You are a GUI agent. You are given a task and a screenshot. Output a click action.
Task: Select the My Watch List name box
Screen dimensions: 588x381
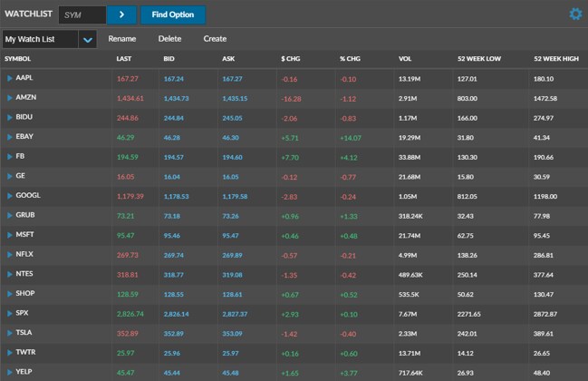[x=40, y=39]
